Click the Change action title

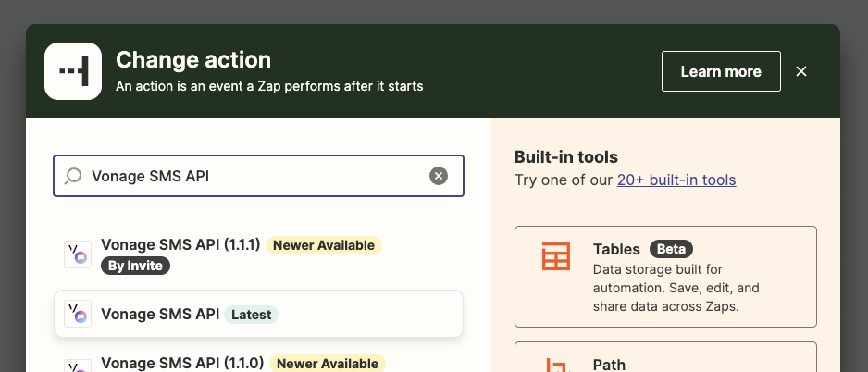point(193,60)
